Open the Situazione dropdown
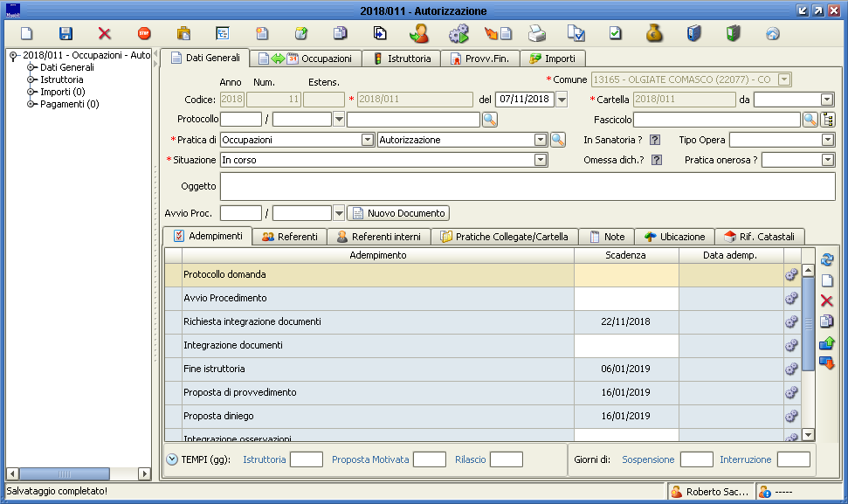 click(x=541, y=160)
